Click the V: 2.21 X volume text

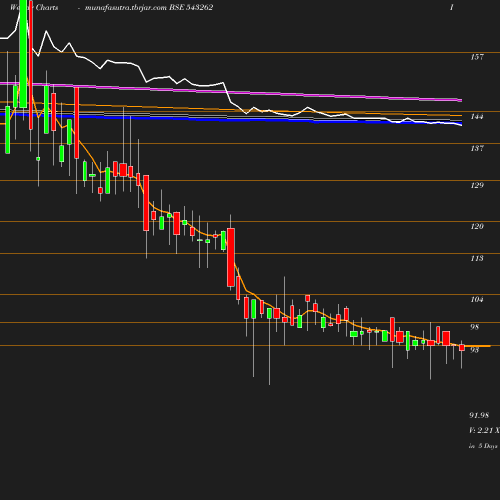[484, 430]
